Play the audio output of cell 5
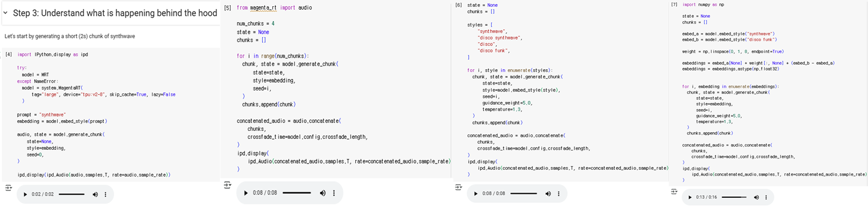The height and width of the screenshot is (207, 868). coord(246,193)
